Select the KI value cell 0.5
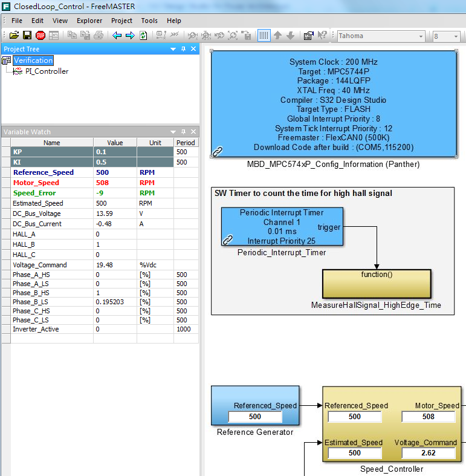466x476 pixels. (x=115, y=162)
